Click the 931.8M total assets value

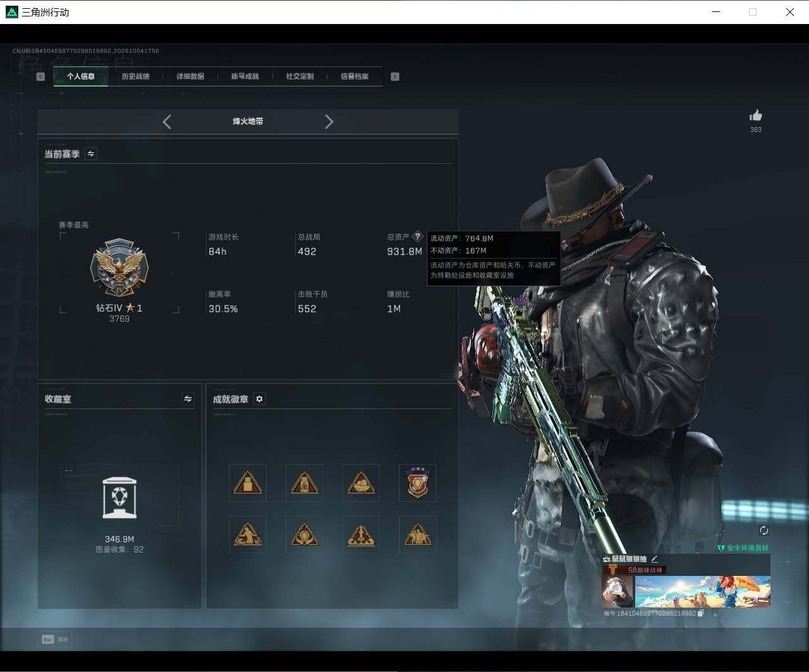(x=404, y=252)
